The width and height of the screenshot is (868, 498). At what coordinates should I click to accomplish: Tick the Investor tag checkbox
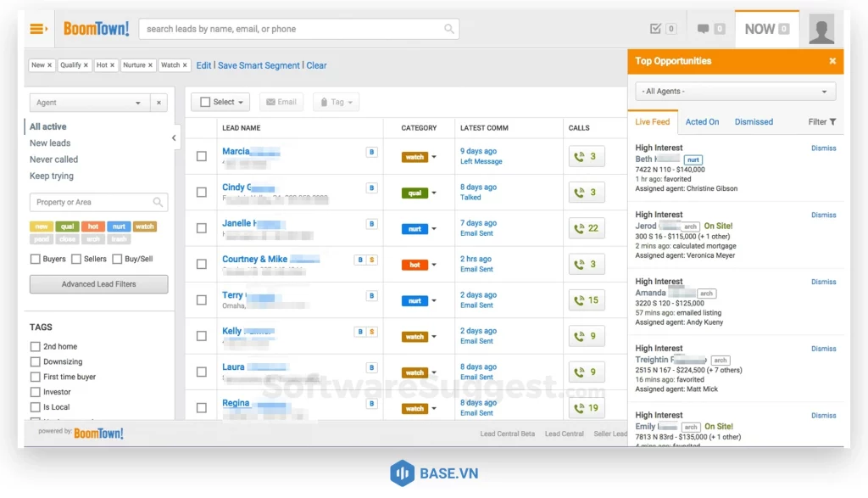pos(36,392)
